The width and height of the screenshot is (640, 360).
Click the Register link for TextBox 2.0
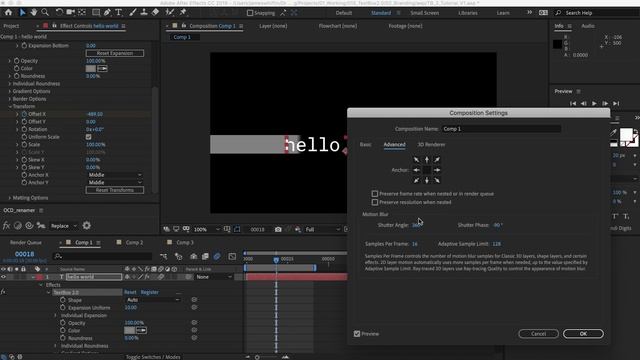point(149,292)
